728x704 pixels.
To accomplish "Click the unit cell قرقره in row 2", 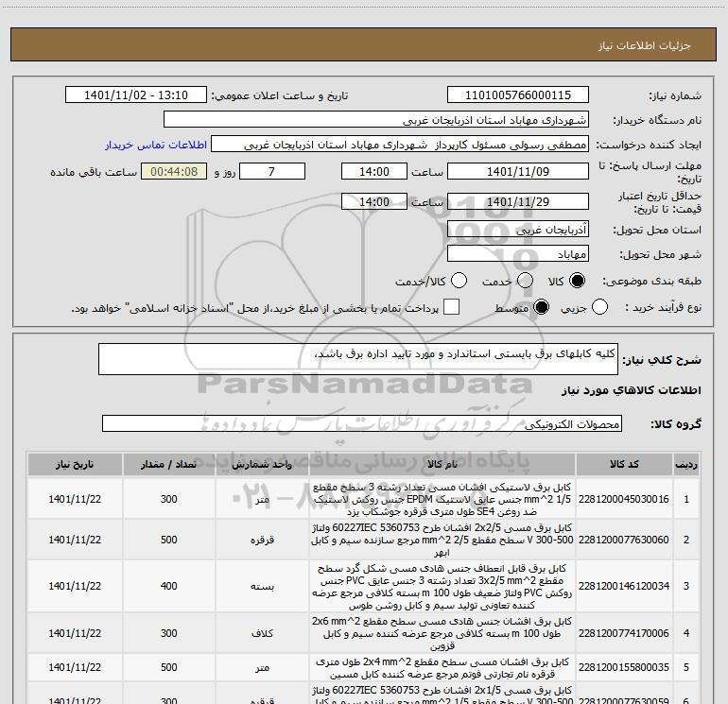I will [262, 541].
